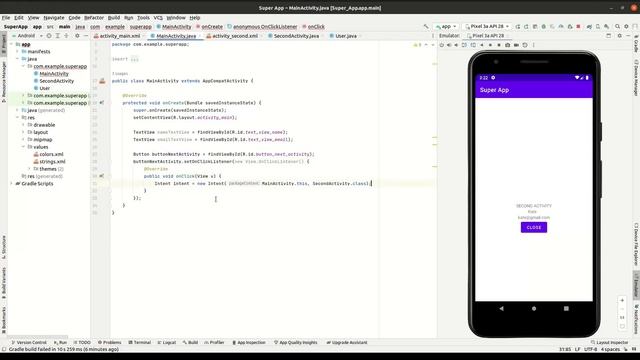Tap the CLOSE button in emulator

(534, 227)
